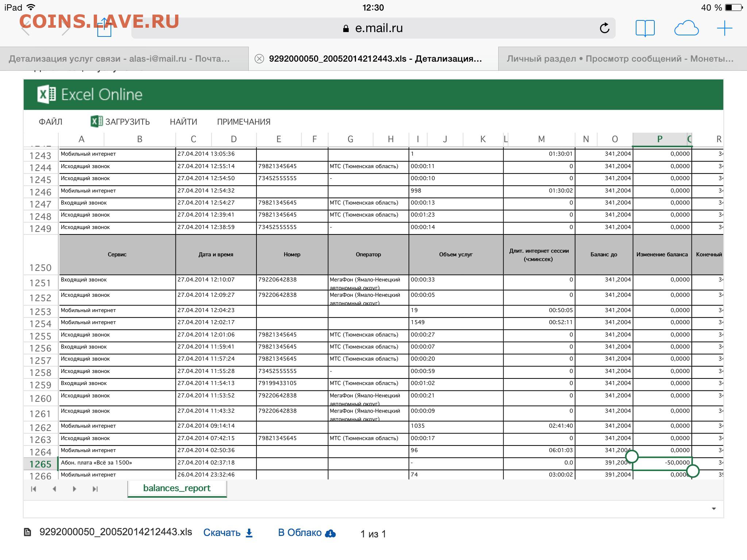
Task: Click the Баланс до header cell
Action: pyautogui.click(x=604, y=254)
